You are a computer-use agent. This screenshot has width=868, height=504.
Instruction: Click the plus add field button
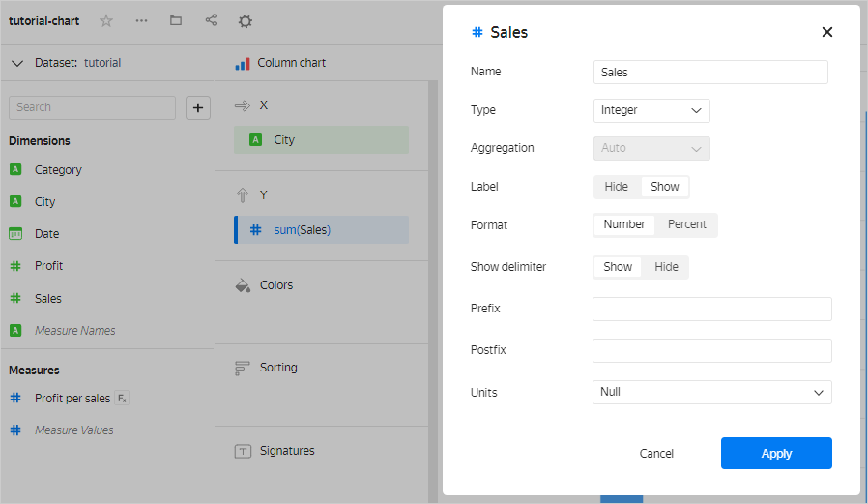(197, 107)
